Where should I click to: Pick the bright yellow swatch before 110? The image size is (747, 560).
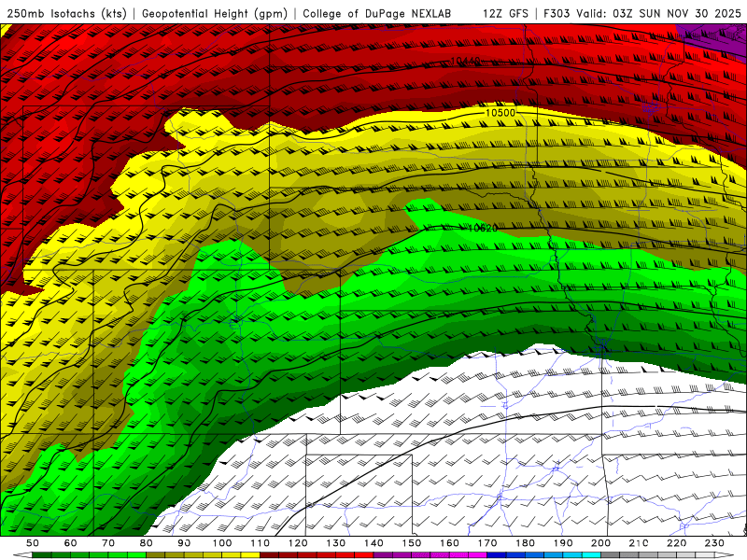point(250,555)
